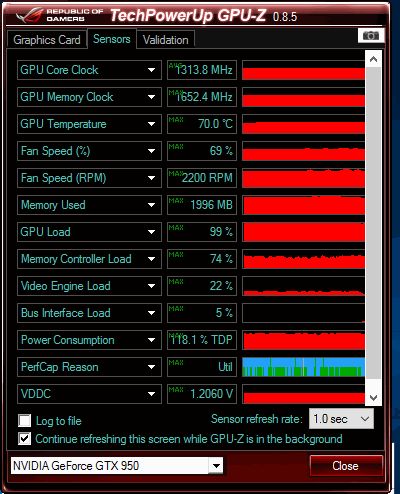The width and height of the screenshot is (400, 494).
Task: Click the Power Consumption graph
Action: click(x=303, y=340)
